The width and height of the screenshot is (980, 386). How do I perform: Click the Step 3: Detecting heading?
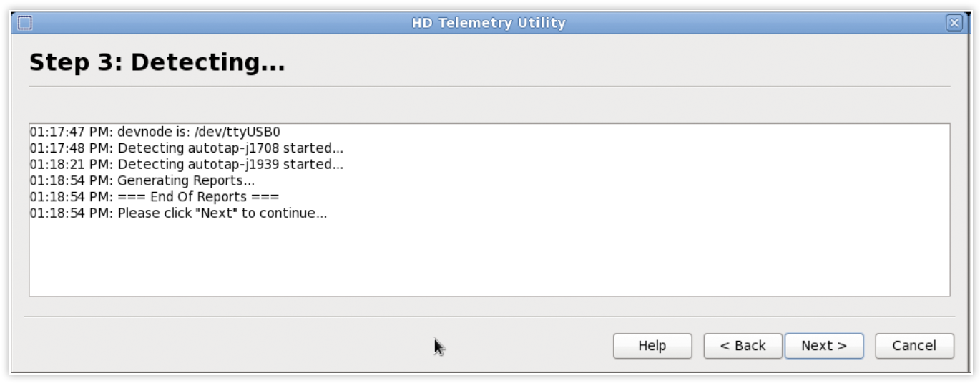[x=157, y=63]
